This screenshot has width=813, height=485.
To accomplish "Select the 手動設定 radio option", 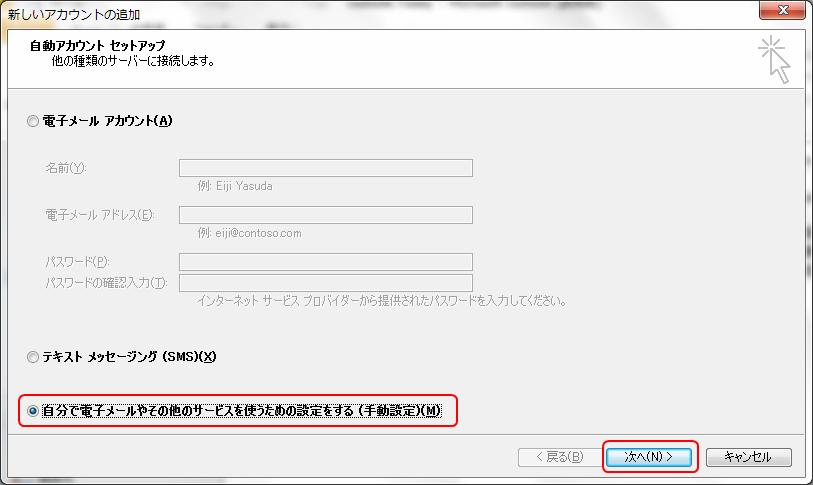I will (33, 411).
